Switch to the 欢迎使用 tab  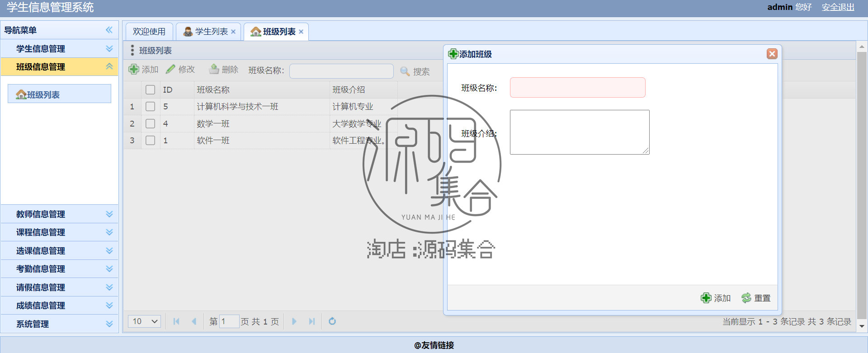point(149,32)
